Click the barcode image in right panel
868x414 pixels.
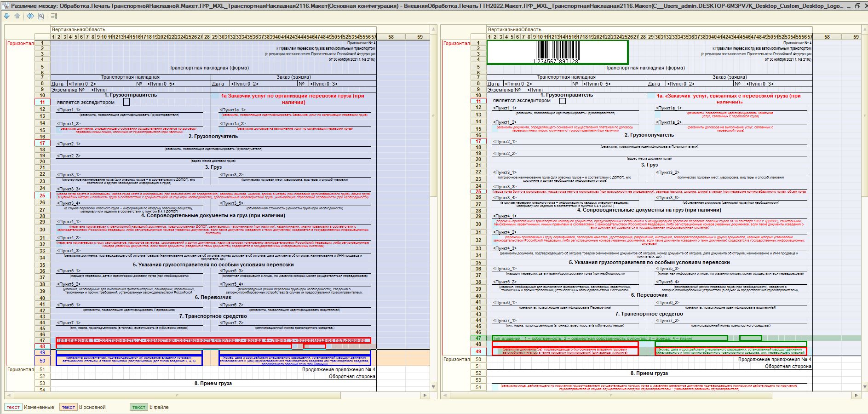tap(557, 52)
